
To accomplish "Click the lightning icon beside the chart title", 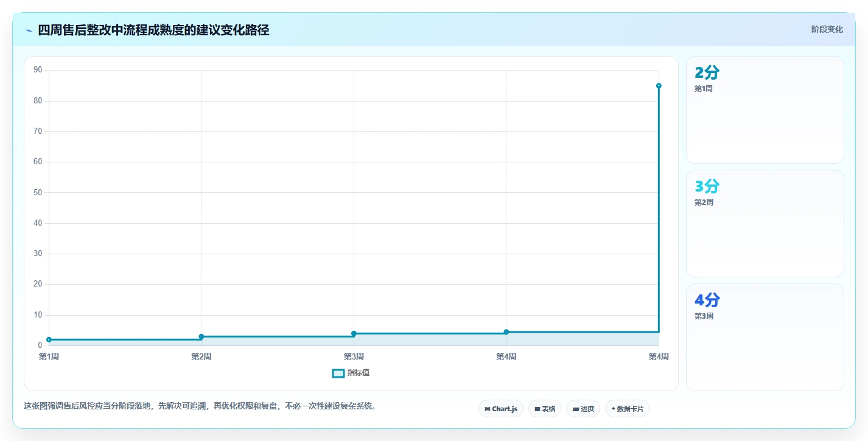I will tap(29, 30).
